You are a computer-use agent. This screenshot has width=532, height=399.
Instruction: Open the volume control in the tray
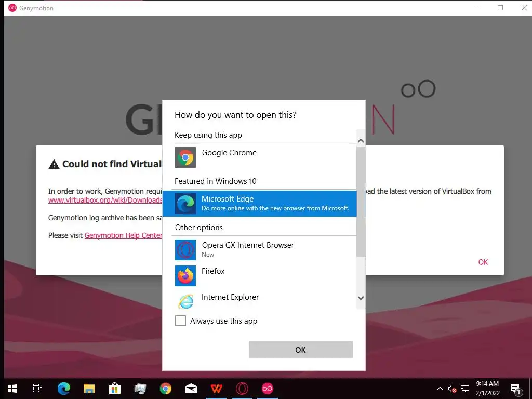452,389
